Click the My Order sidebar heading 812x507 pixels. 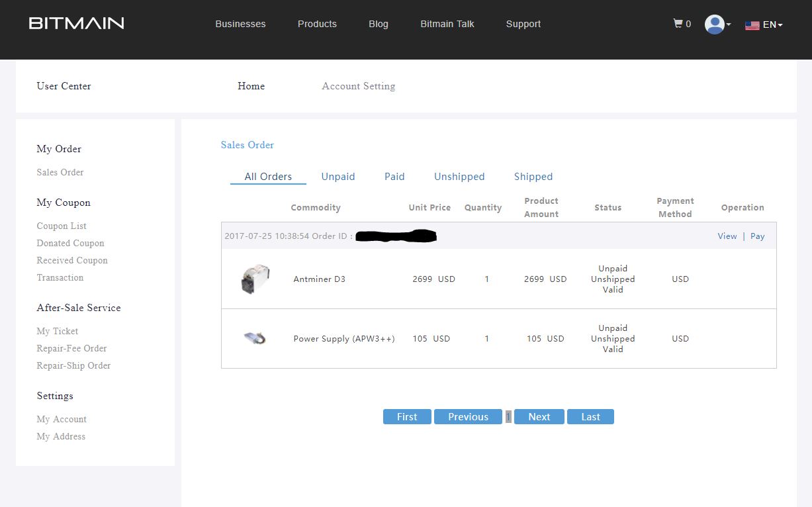coord(59,149)
